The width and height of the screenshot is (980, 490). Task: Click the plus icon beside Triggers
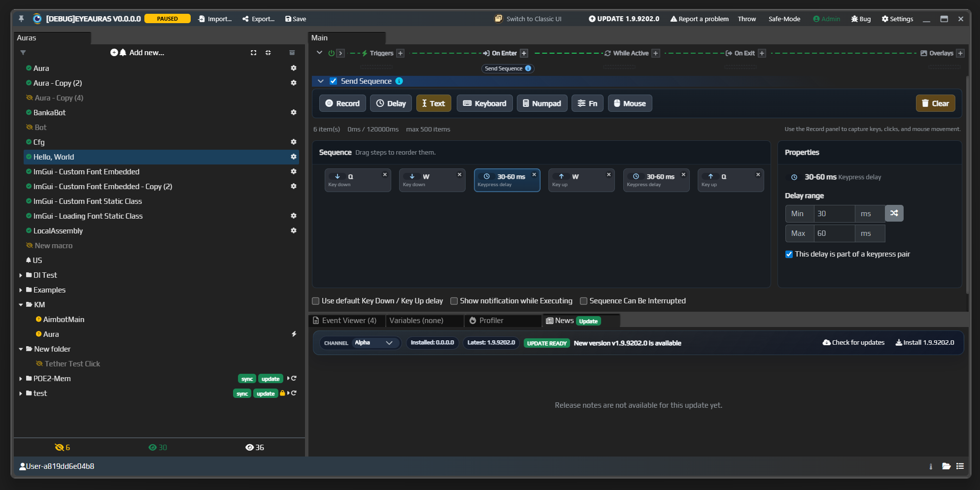point(401,53)
